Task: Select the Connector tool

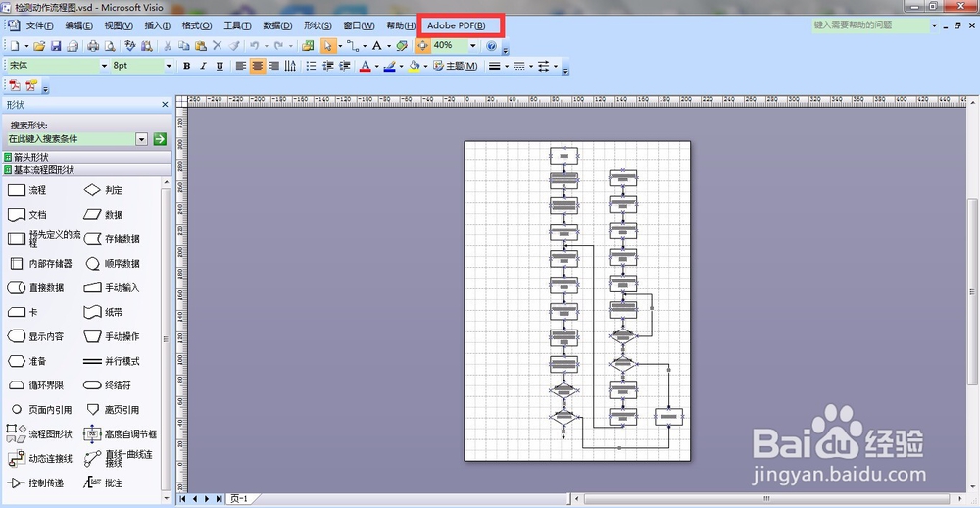Action: pos(353,46)
